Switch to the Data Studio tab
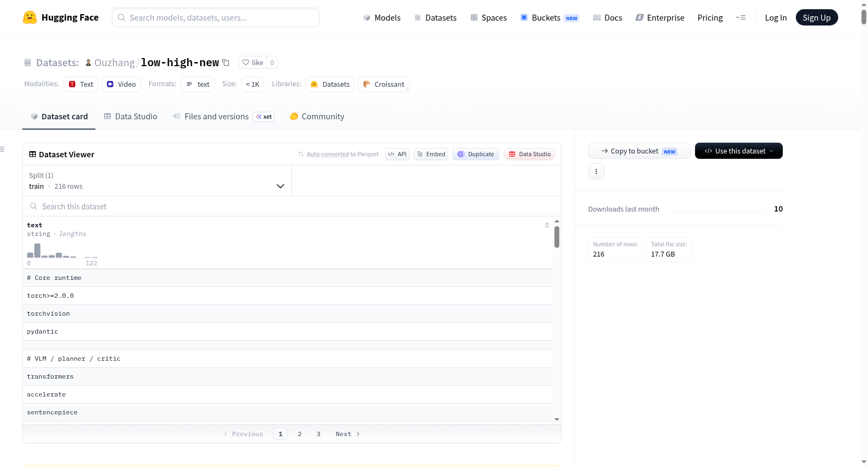Viewport: 868px width, 467px height. (x=131, y=116)
